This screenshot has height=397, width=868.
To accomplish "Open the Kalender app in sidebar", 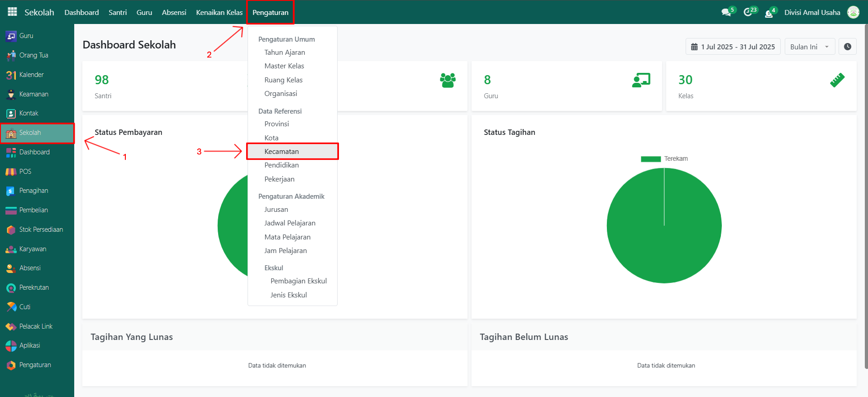I will point(31,75).
